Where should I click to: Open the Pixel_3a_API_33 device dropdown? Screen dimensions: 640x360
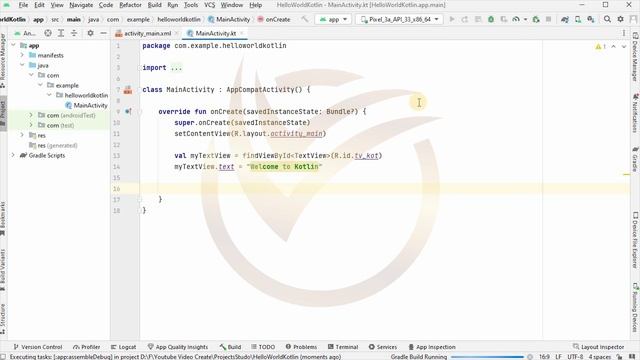click(x=400, y=19)
